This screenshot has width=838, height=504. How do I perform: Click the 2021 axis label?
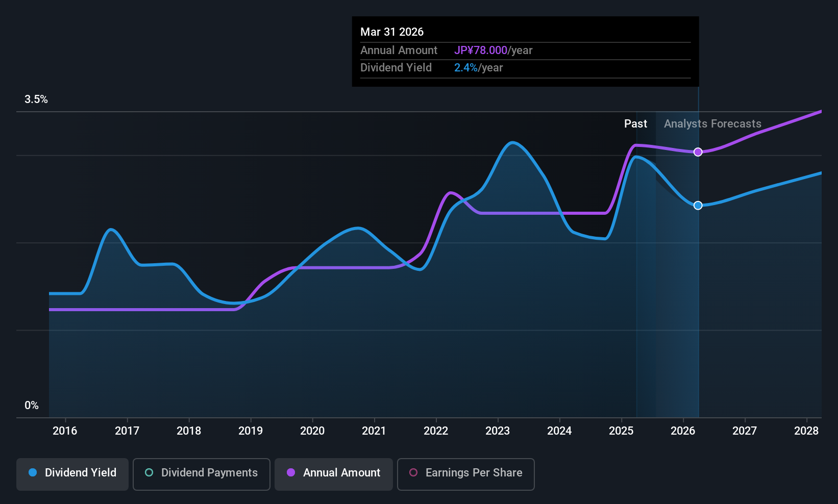click(374, 431)
